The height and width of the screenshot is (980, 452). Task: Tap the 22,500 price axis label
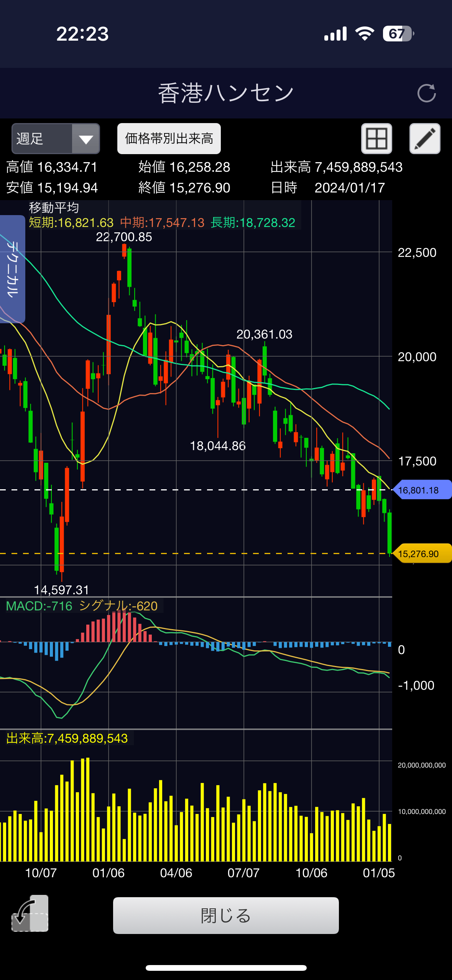417,253
